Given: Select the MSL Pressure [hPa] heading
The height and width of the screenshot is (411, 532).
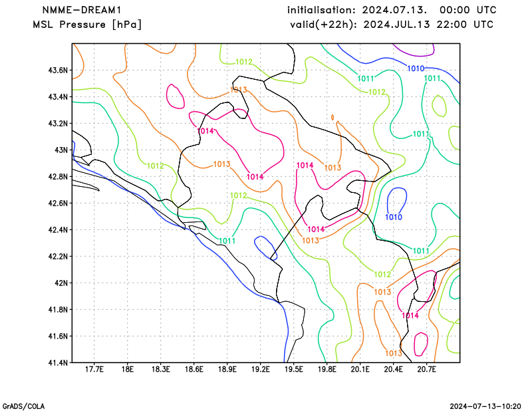Looking at the screenshot, I should pyautogui.click(x=87, y=25).
